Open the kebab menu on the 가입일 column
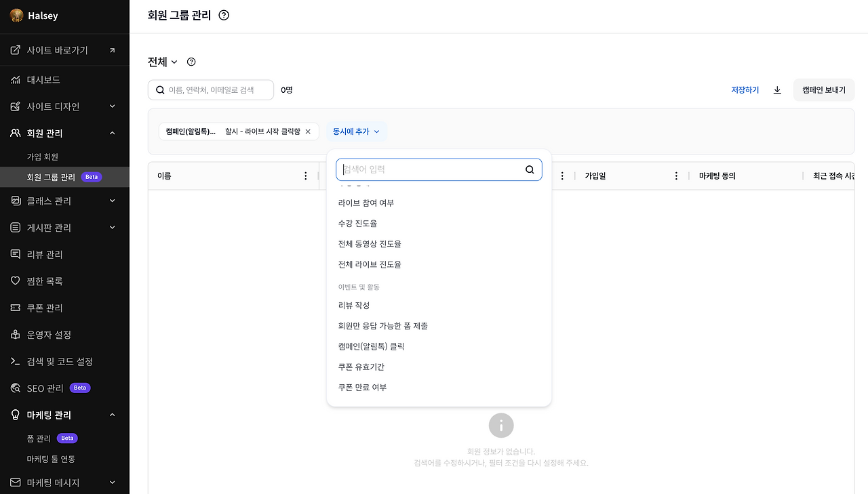This screenshot has width=868, height=494. (x=676, y=176)
